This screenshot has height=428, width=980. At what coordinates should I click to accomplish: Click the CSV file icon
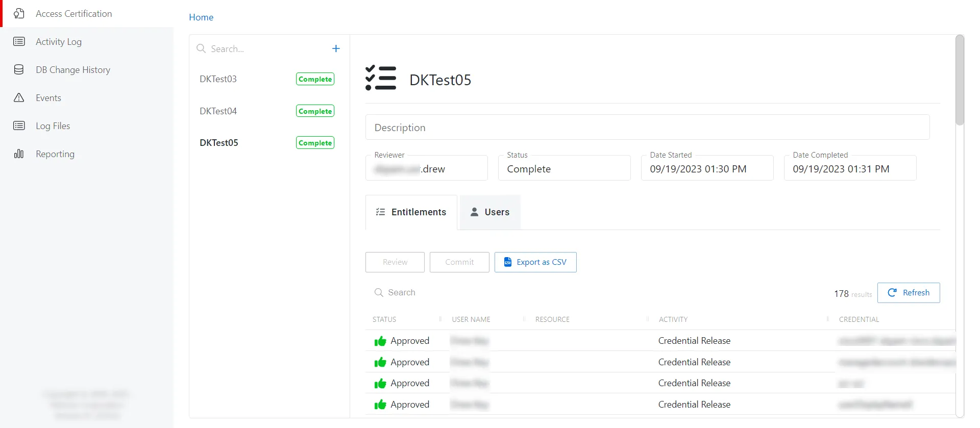pos(508,262)
